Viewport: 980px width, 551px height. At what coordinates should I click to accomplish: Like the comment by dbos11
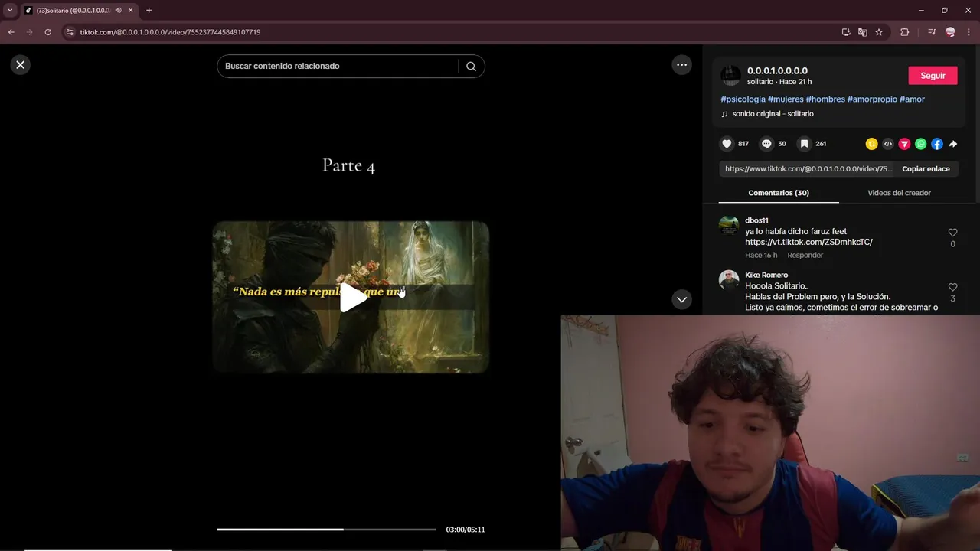(x=952, y=233)
